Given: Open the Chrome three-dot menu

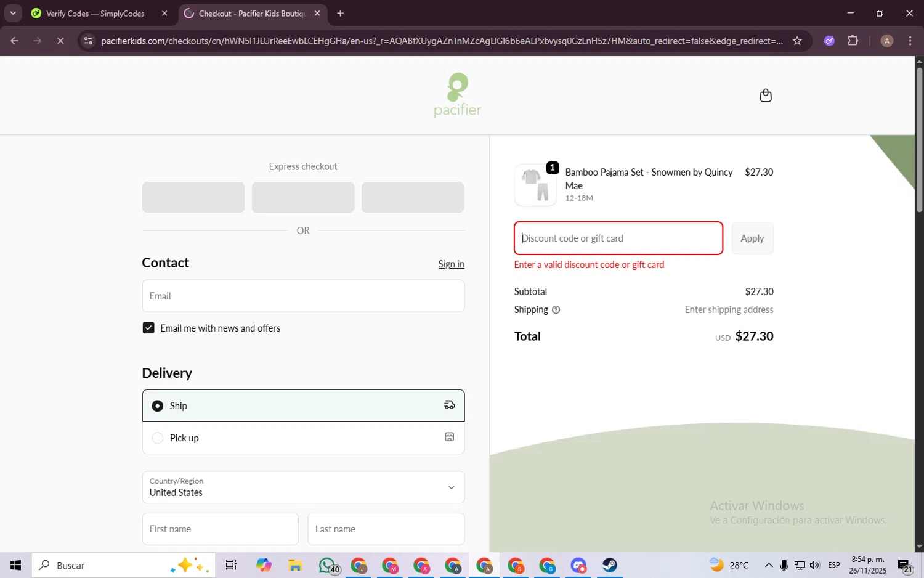Looking at the screenshot, I should click(910, 41).
